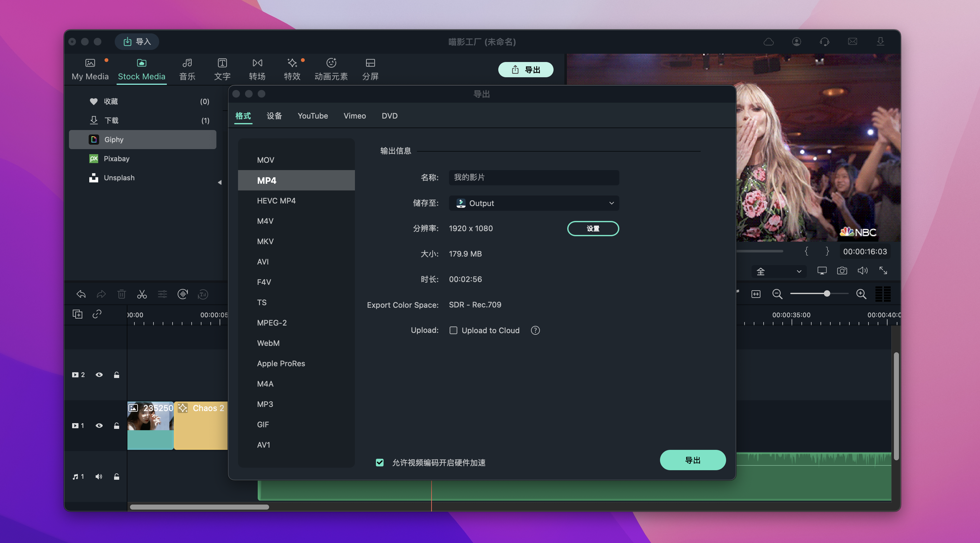This screenshot has width=980, height=543.
Task: Hide video track 2 with eye icon
Action: (x=99, y=375)
